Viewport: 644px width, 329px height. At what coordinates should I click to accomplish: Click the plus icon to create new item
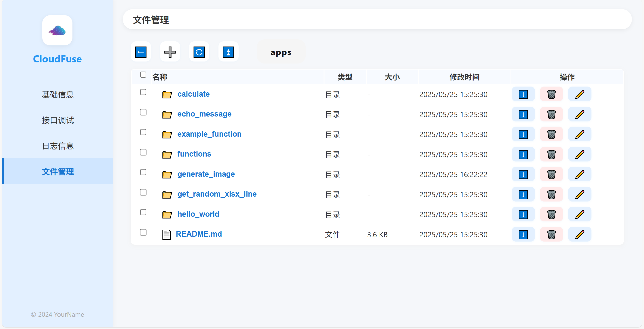[170, 52]
